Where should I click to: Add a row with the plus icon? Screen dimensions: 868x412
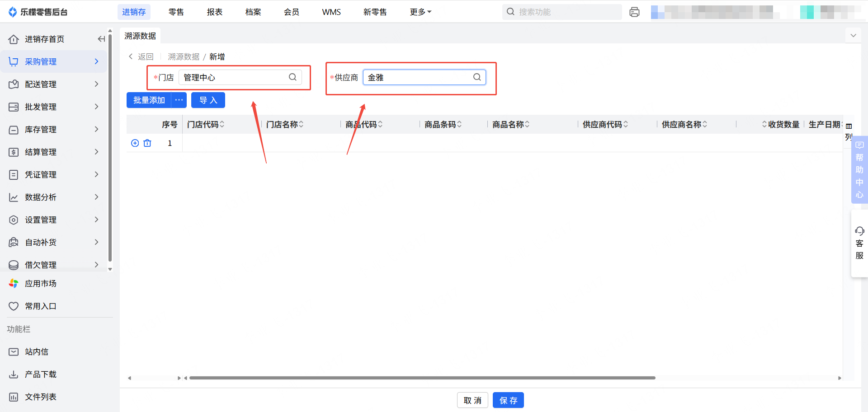[135, 143]
